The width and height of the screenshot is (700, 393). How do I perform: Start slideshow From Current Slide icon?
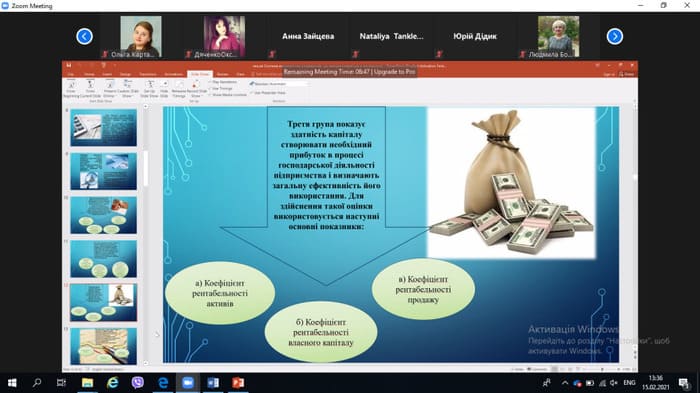tap(91, 88)
